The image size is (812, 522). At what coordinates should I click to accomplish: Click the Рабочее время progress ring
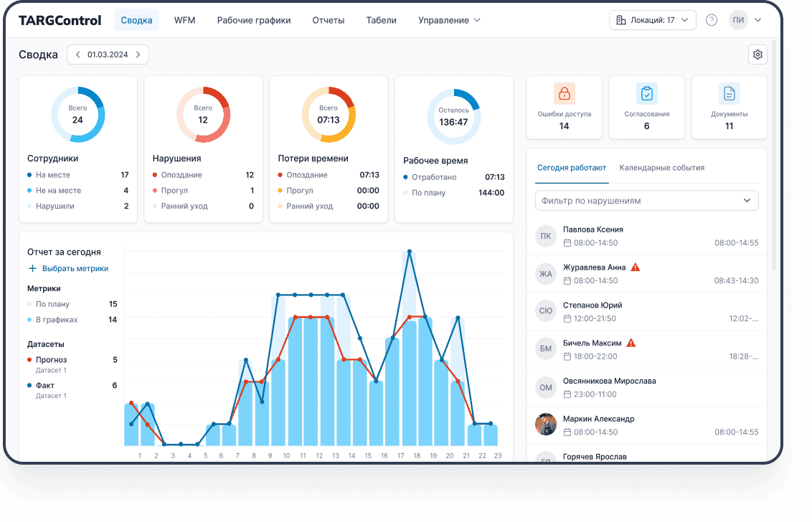coord(453,116)
